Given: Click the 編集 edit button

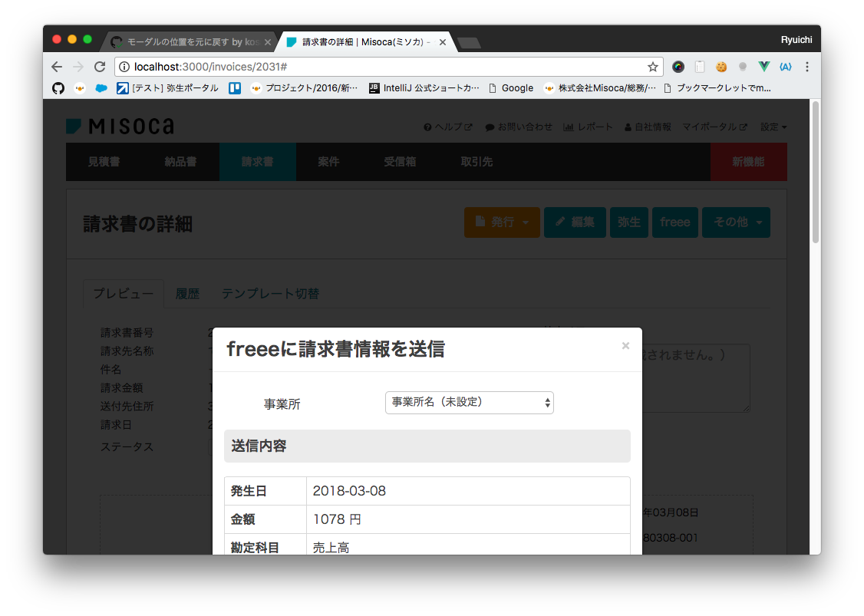Looking at the screenshot, I should point(575,222).
